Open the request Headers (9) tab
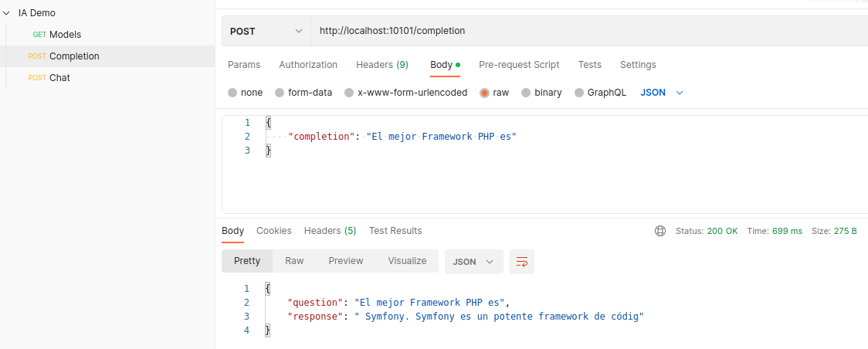The height and width of the screenshot is (349, 868). tap(382, 65)
